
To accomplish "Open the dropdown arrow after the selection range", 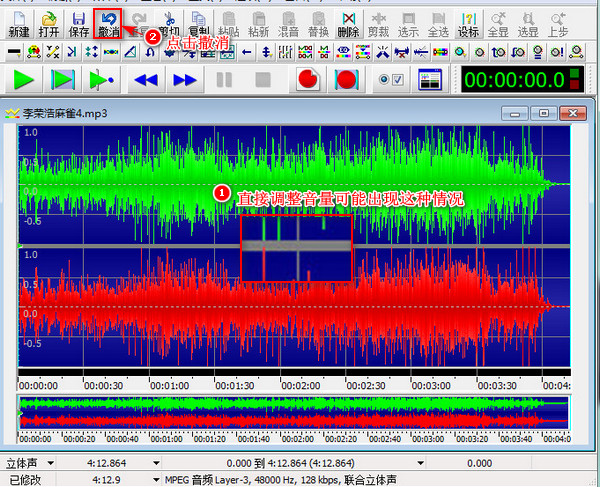I will click(x=421, y=463).
